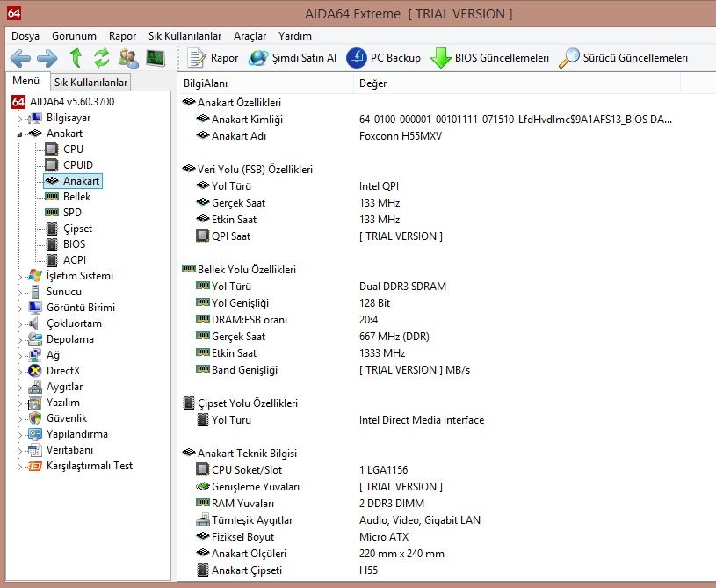Select the ACPI tree item
This screenshot has height=588, width=716.
[75, 260]
